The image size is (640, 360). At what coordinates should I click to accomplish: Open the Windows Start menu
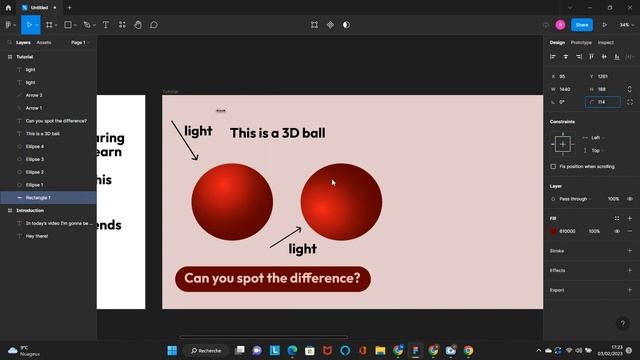pos(172,351)
